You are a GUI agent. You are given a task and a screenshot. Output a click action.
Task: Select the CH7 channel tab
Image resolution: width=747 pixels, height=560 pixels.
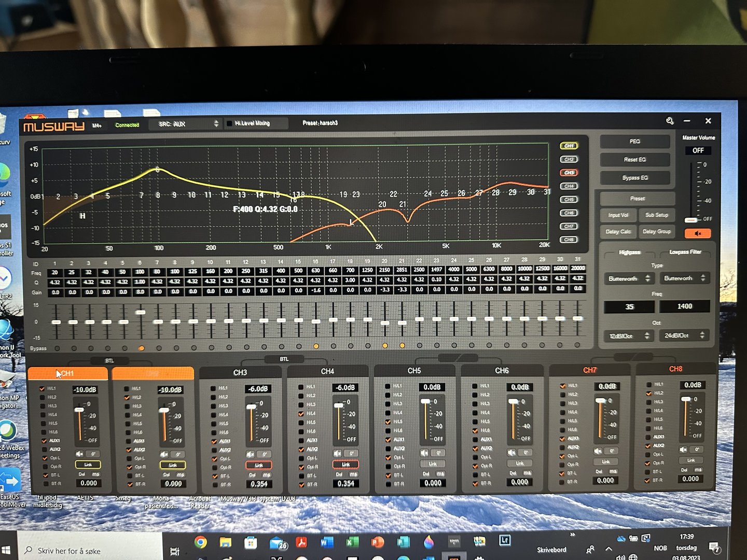pyautogui.click(x=589, y=370)
